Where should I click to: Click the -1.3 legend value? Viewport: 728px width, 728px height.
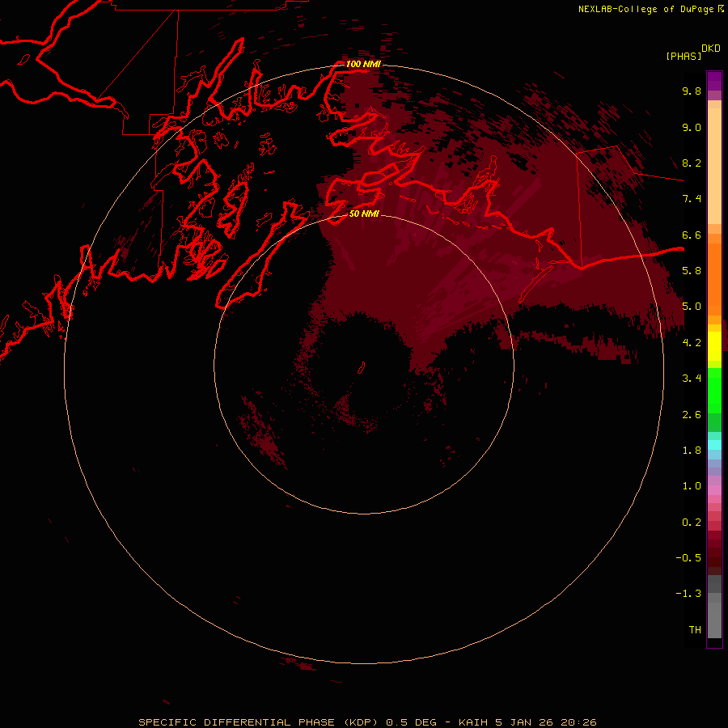pos(688,594)
